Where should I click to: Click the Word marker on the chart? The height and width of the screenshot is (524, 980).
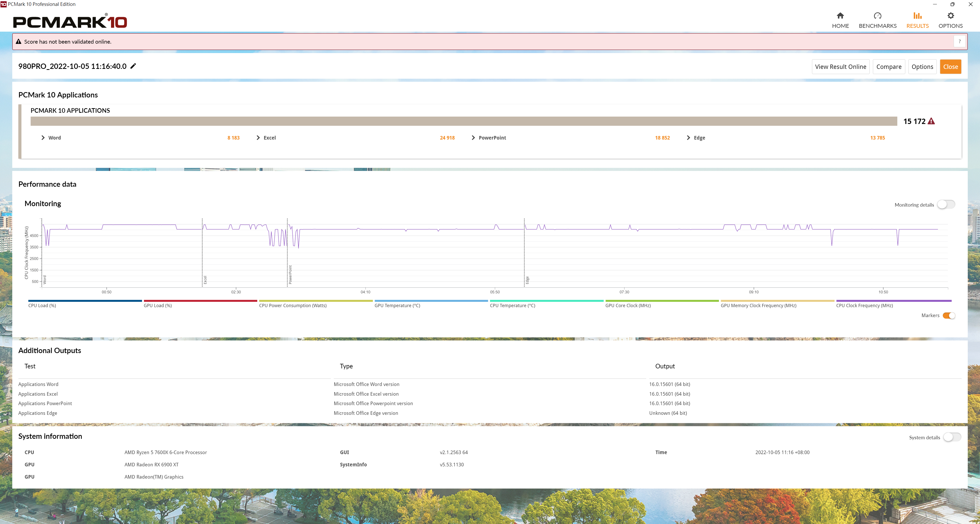(44, 280)
